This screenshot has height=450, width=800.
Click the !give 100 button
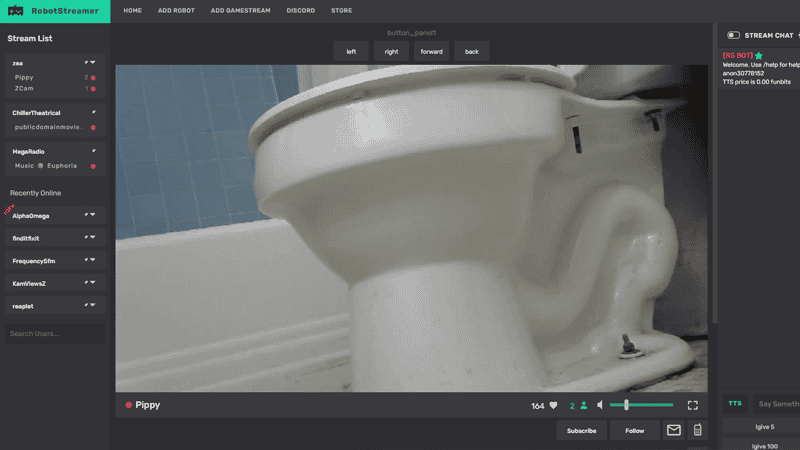[764, 446]
